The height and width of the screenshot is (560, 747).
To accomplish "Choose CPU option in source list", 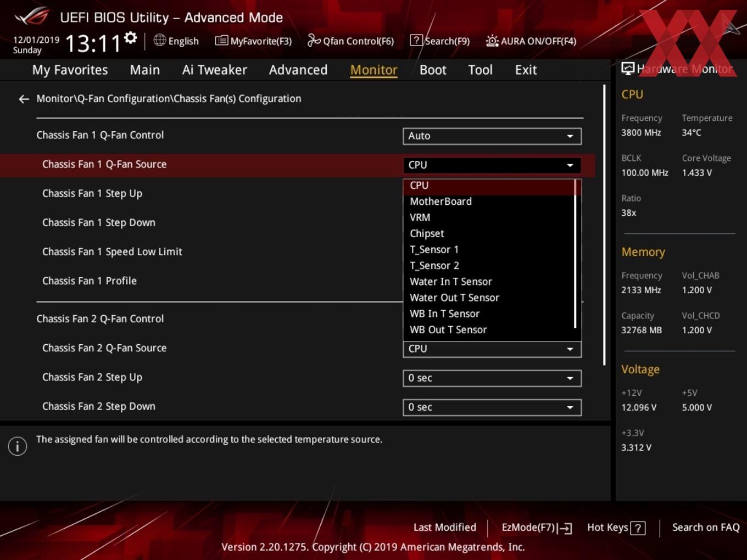I will (489, 186).
